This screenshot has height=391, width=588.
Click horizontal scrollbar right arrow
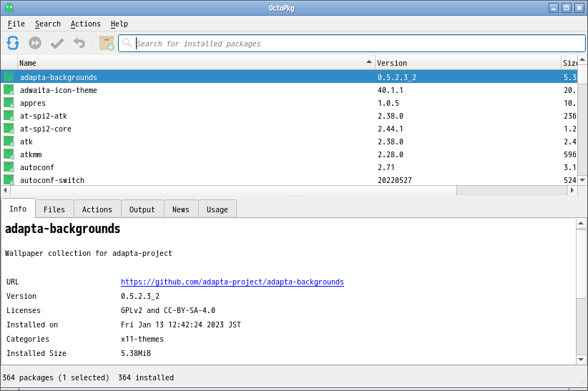pyautogui.click(x=572, y=190)
